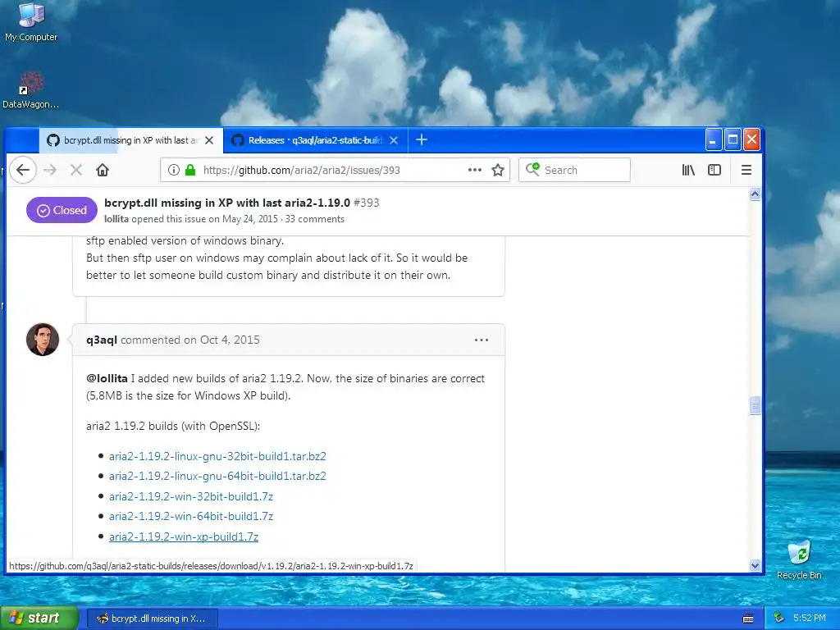Download aria2-1.19.2-linux-gnu-64bit-build1.tar.bz2
Screen dimensions: 840x630
coord(217,477)
